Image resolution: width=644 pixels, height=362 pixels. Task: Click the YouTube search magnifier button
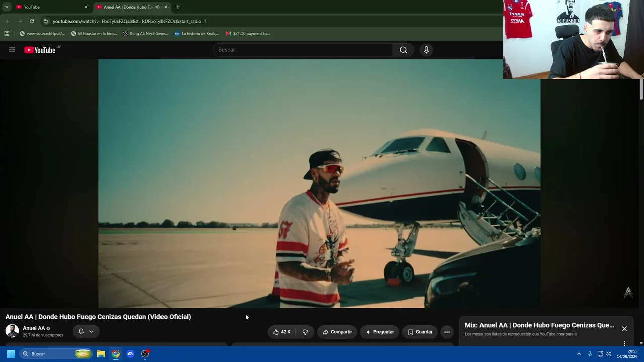404,50
